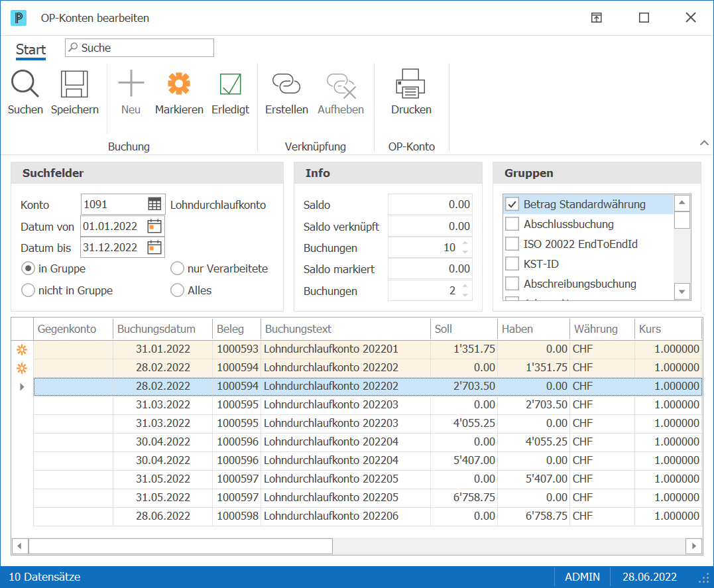Click the ribbon display options icon
The image size is (714, 588).
(597, 18)
